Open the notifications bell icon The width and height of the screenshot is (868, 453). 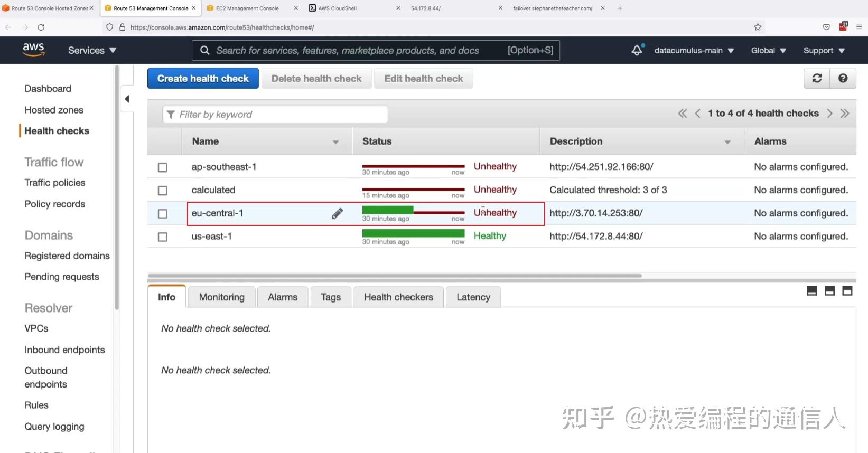pos(637,50)
